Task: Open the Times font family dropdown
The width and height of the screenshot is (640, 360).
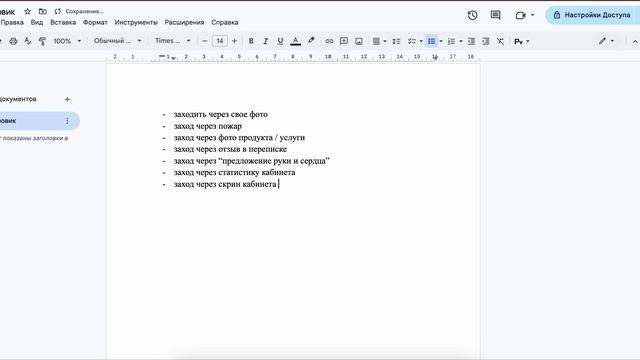Action: [x=173, y=41]
